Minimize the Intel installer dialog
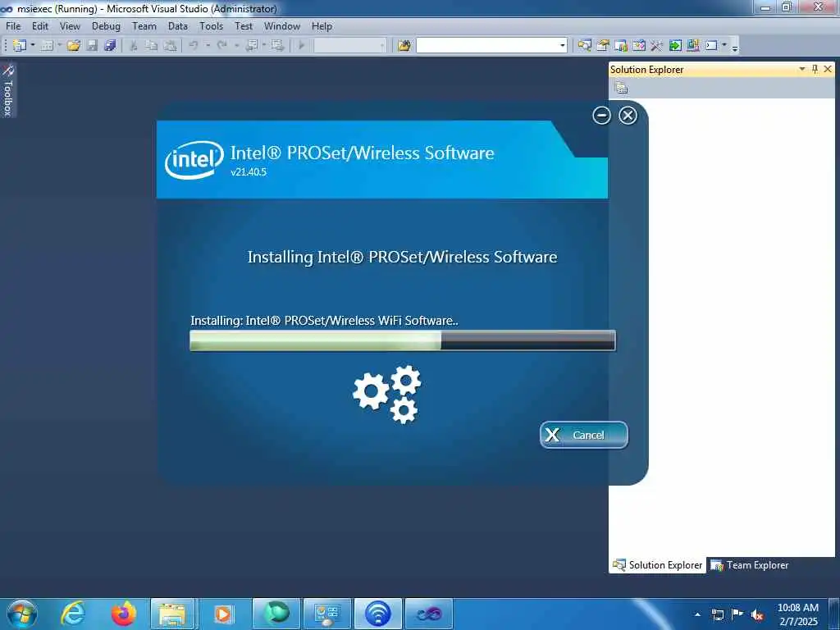840x630 pixels. tap(601, 115)
